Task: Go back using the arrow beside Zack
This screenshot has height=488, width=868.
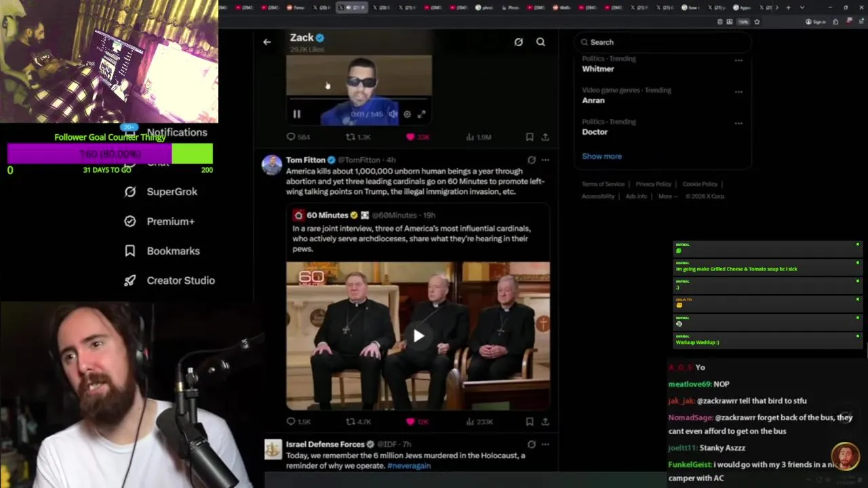Action: (267, 42)
